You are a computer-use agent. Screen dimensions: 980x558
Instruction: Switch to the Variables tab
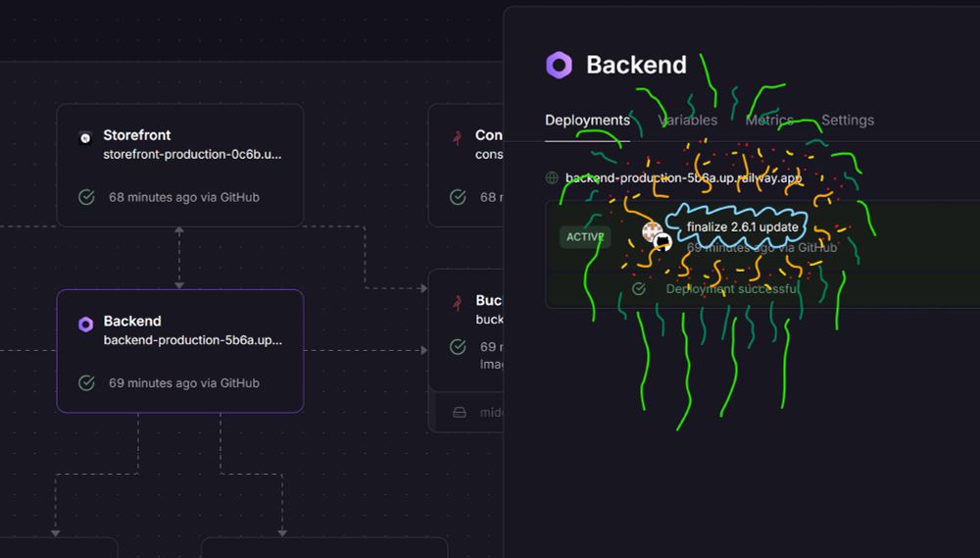pyautogui.click(x=688, y=120)
